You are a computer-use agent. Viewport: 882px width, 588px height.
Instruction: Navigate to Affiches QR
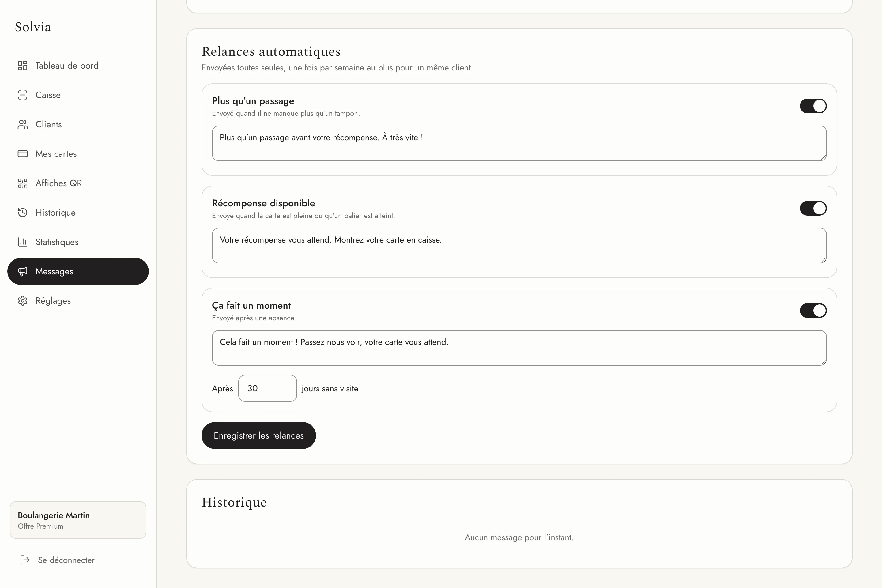click(x=78, y=183)
